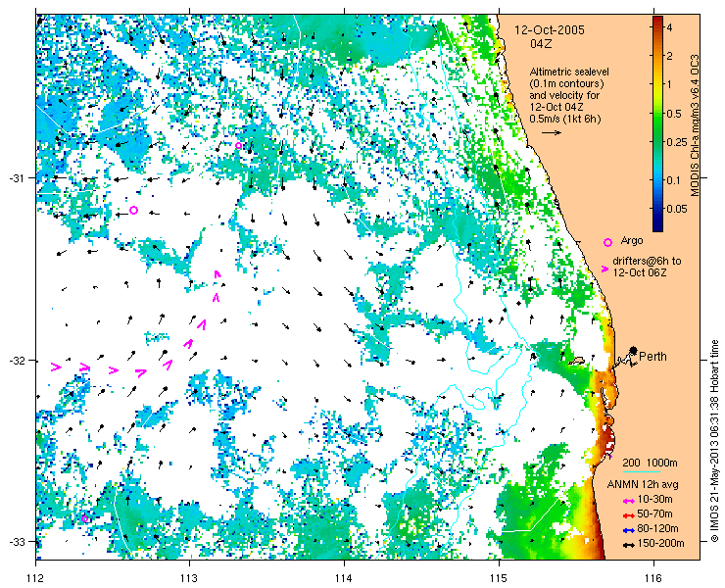Click the '112' longitude axis label
The image size is (725, 588).
(36, 578)
